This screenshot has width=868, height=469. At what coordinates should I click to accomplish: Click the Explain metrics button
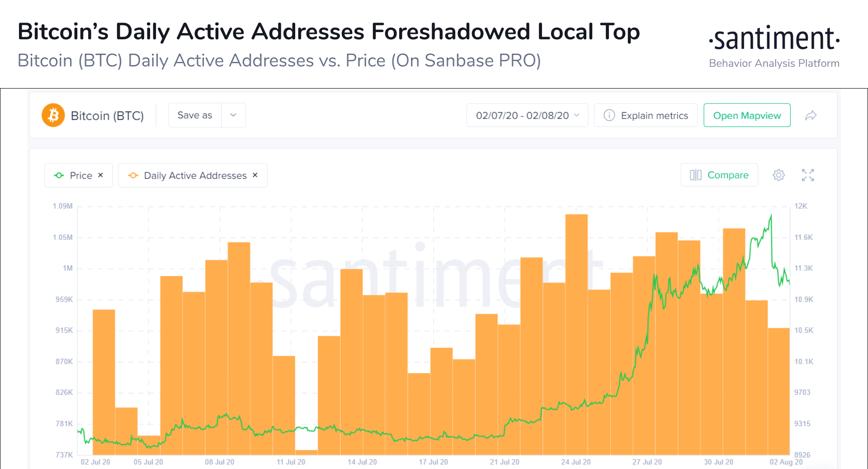point(646,115)
